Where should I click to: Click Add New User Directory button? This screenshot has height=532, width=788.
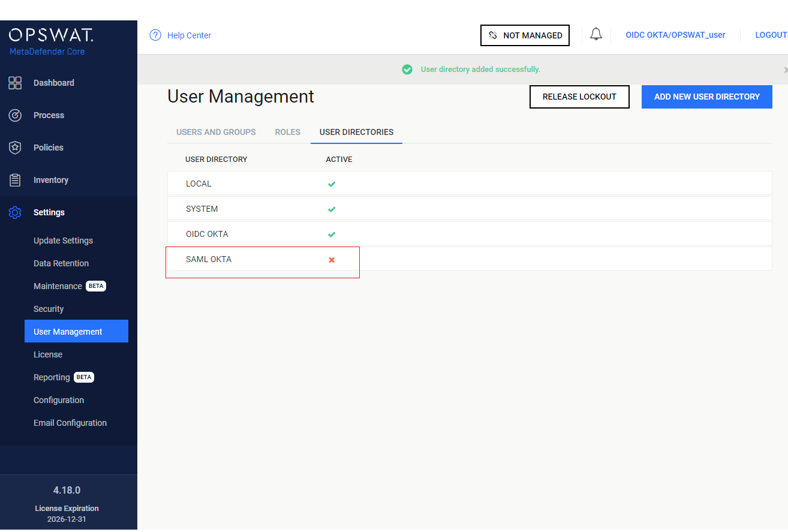coord(707,97)
